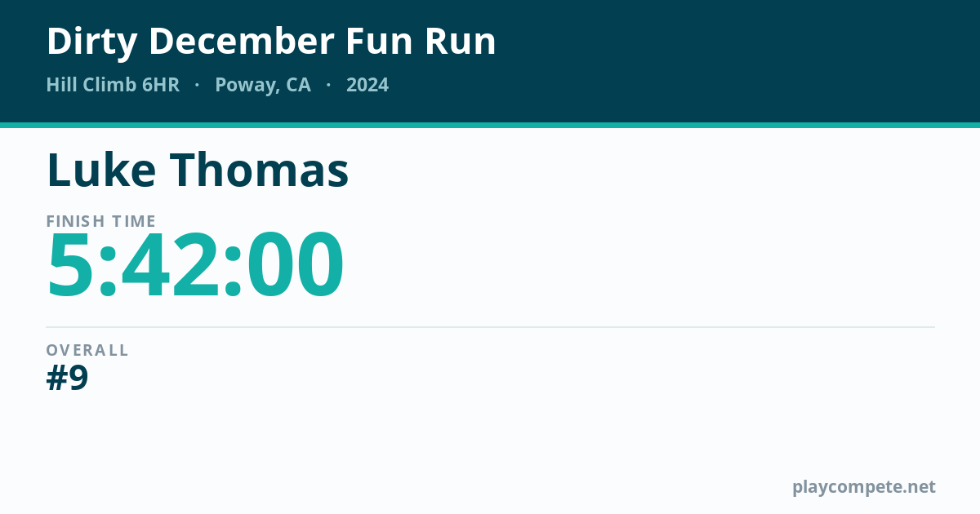The height and width of the screenshot is (514, 980).
Task: Click the OVERALL label
Action: pos(87,350)
